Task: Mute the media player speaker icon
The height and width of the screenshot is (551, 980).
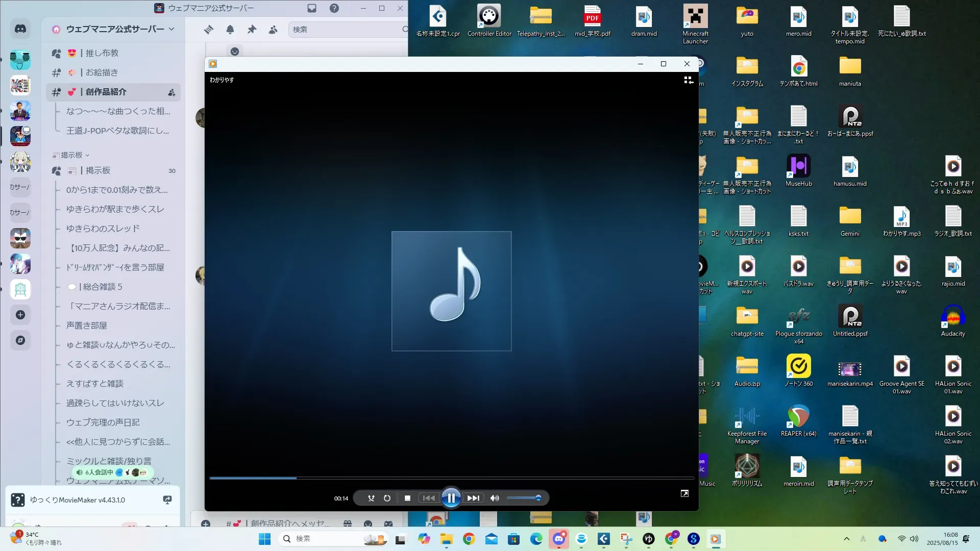Action: point(494,498)
